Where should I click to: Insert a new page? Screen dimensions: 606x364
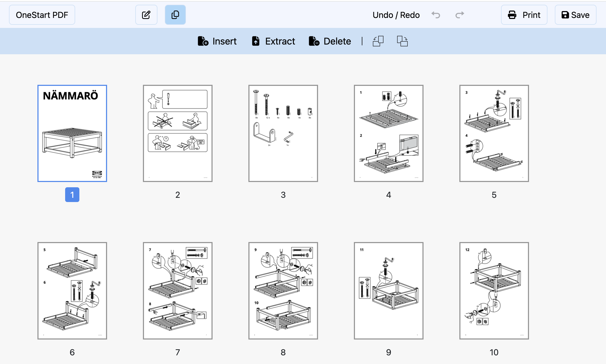pos(217,41)
